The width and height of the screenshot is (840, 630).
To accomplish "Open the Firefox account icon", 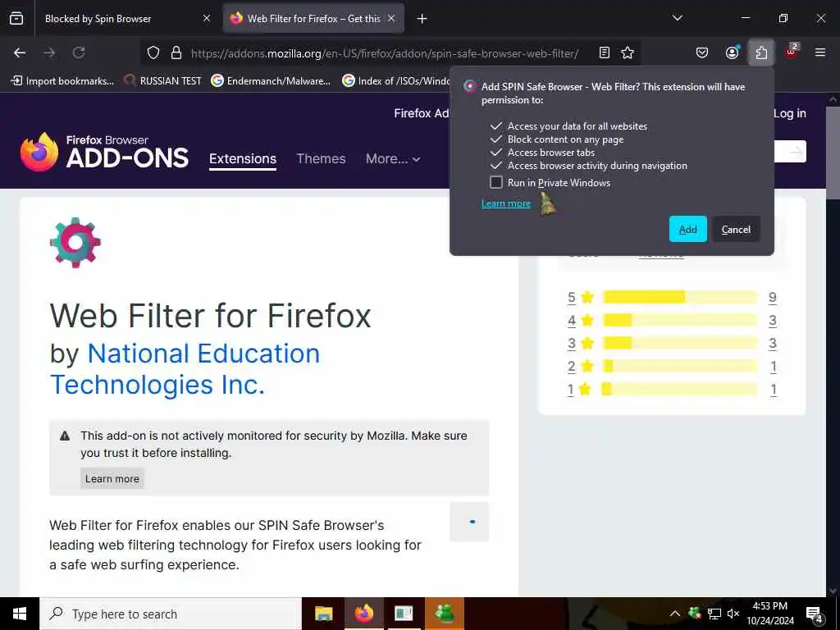I will click(732, 52).
